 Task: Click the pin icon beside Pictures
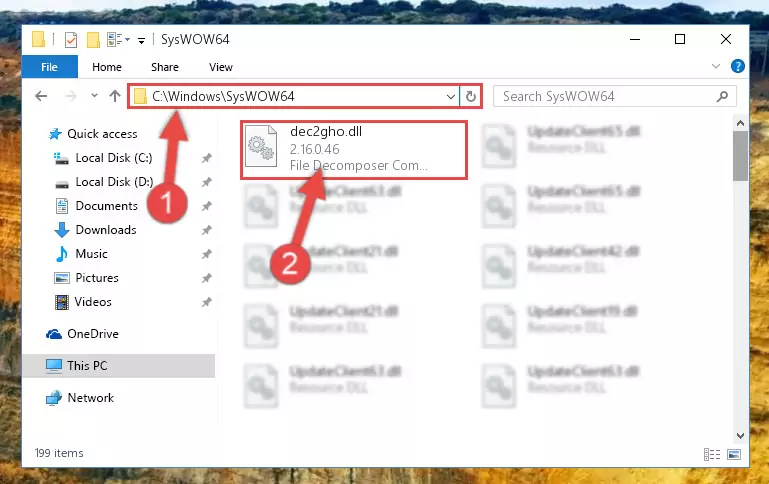(x=206, y=279)
